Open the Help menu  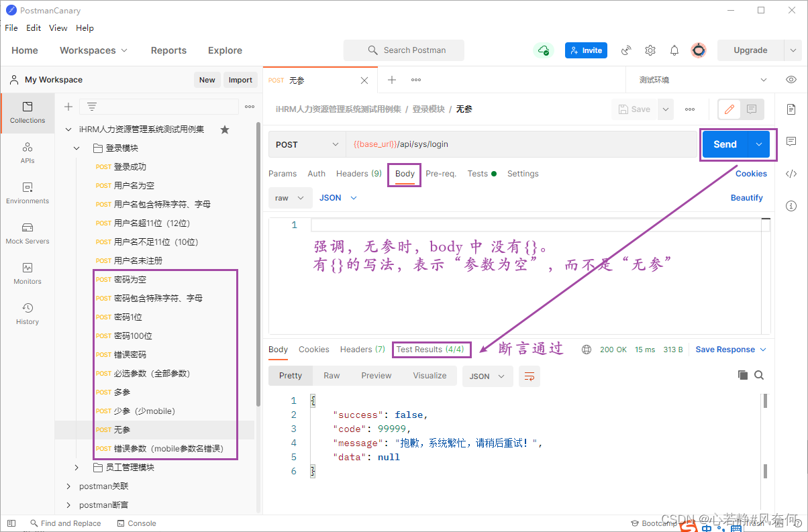(x=85, y=28)
